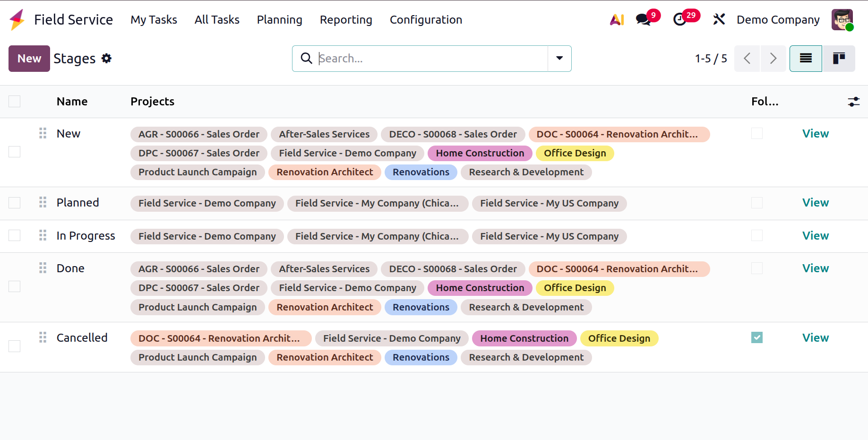The width and height of the screenshot is (868, 440).
Task: Switch to Kanban view
Action: coord(839,59)
